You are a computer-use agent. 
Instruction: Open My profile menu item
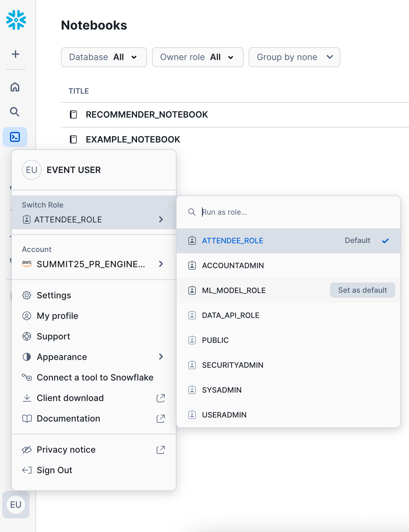click(x=94, y=316)
